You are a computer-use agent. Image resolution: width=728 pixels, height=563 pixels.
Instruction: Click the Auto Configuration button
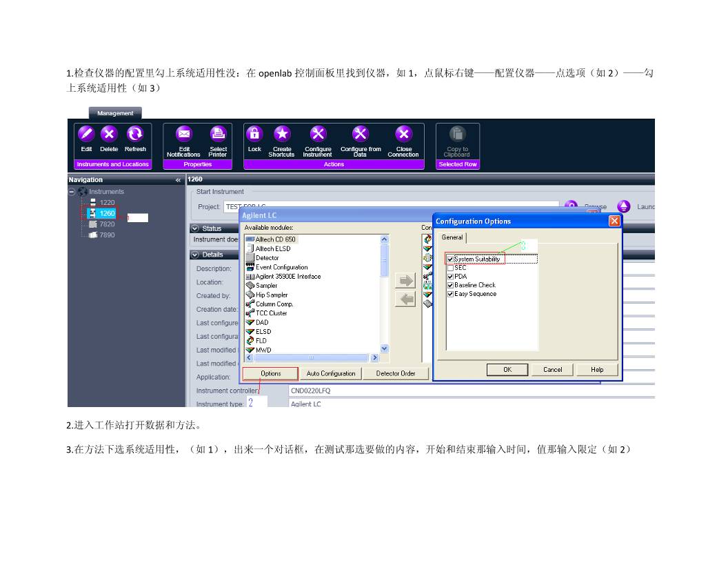coord(331,373)
